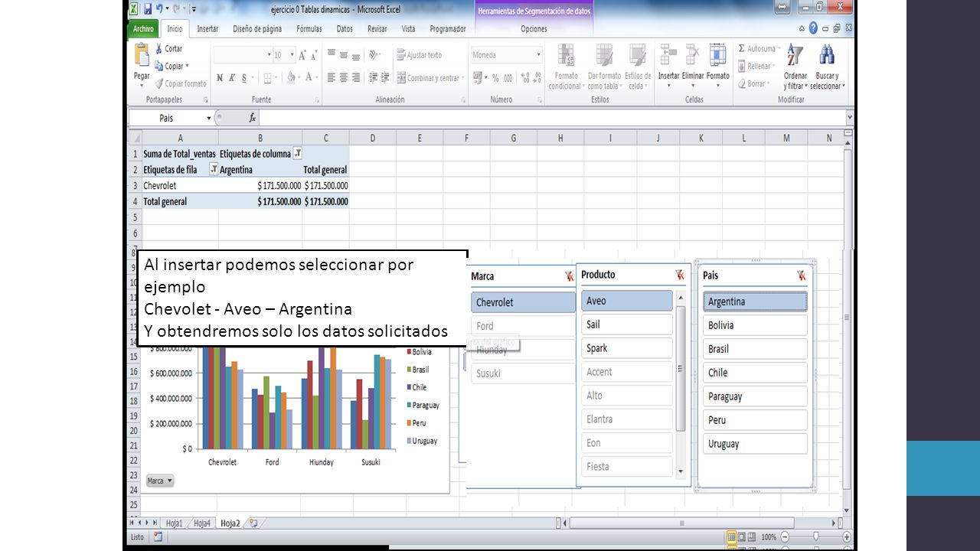Select Susuki in the Marca slicer
The image size is (980, 551).
coord(523,373)
